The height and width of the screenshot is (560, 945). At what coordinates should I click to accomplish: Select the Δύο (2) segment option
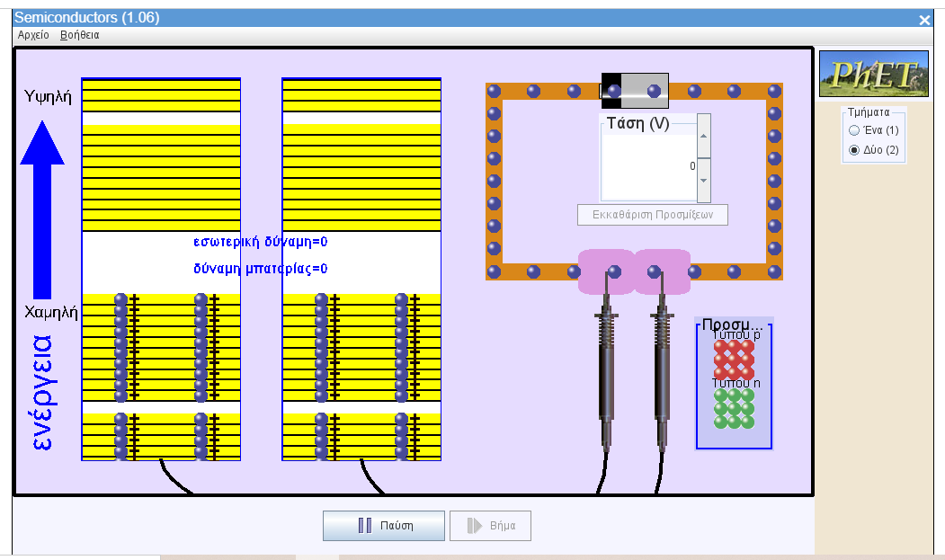[854, 150]
